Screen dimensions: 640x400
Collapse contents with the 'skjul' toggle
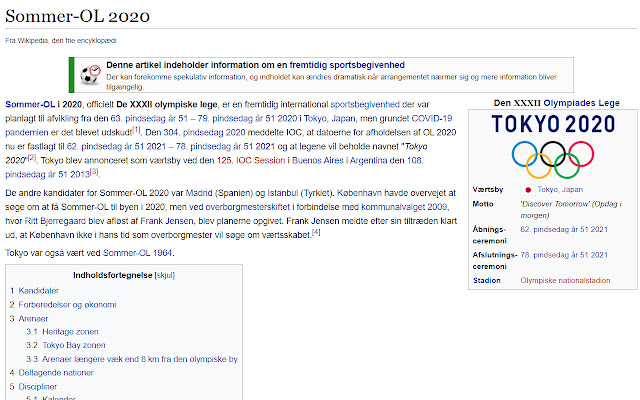pos(164,275)
